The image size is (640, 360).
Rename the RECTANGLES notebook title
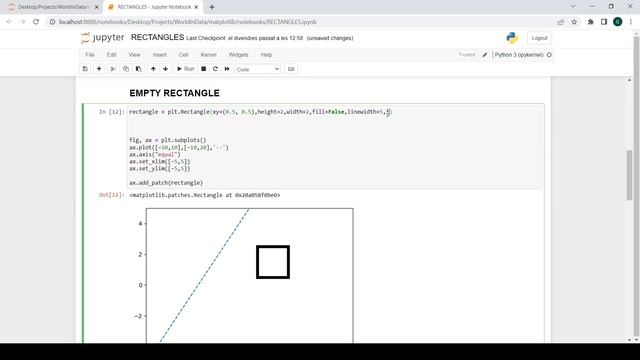(x=158, y=38)
